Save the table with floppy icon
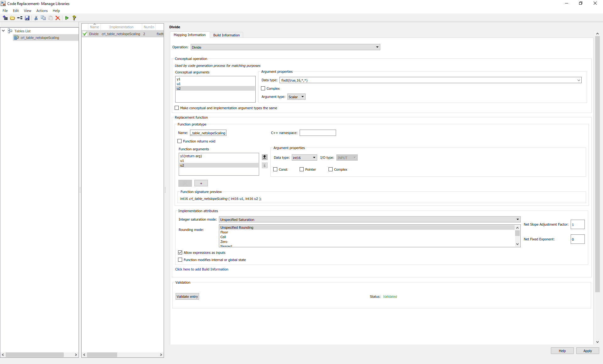603x364 pixels. coord(27,18)
